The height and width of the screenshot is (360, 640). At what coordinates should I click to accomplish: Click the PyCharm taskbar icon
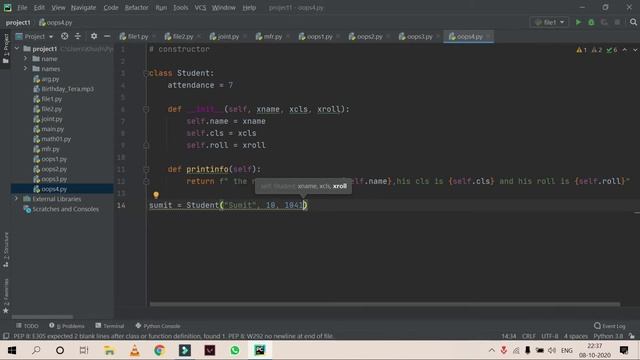coord(260,350)
